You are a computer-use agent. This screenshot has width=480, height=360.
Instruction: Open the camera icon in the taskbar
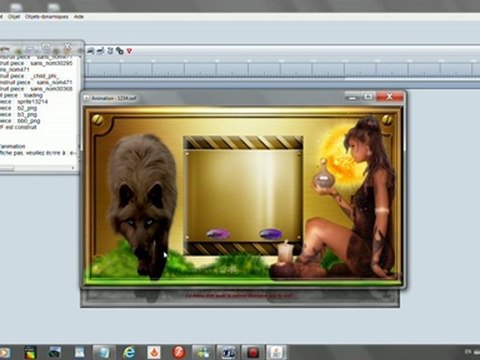click(x=55, y=352)
